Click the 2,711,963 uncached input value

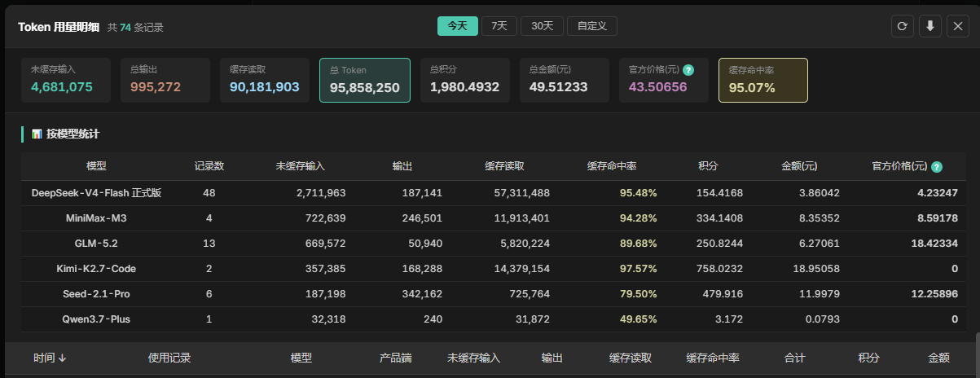coord(321,193)
